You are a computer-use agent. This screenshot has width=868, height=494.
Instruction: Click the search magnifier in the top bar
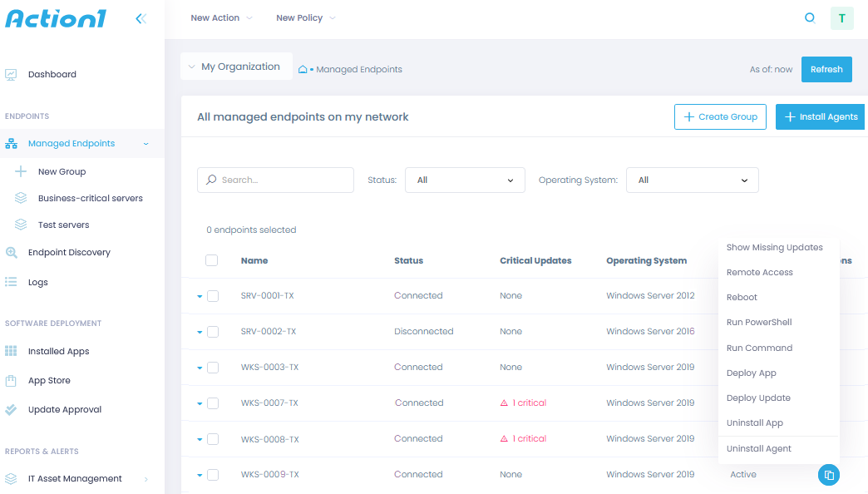click(x=809, y=17)
